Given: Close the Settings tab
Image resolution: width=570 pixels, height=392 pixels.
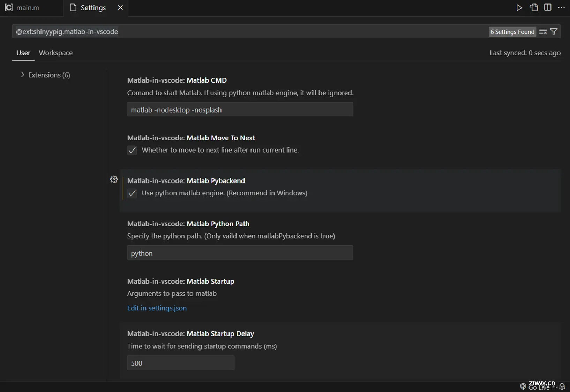Looking at the screenshot, I should 120,8.
